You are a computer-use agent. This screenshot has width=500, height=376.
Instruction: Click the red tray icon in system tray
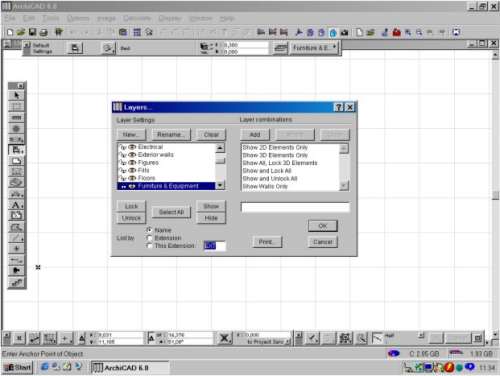tap(449, 367)
